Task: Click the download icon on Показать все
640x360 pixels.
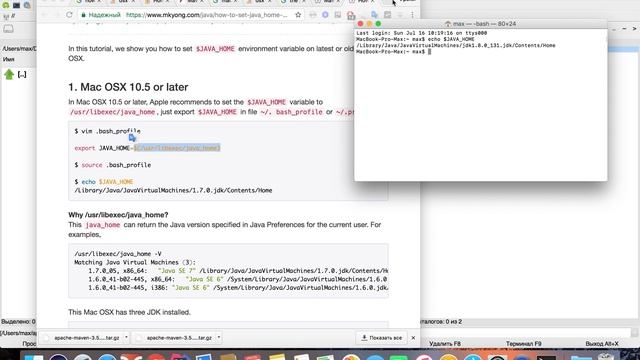Action: pyautogui.click(x=364, y=338)
